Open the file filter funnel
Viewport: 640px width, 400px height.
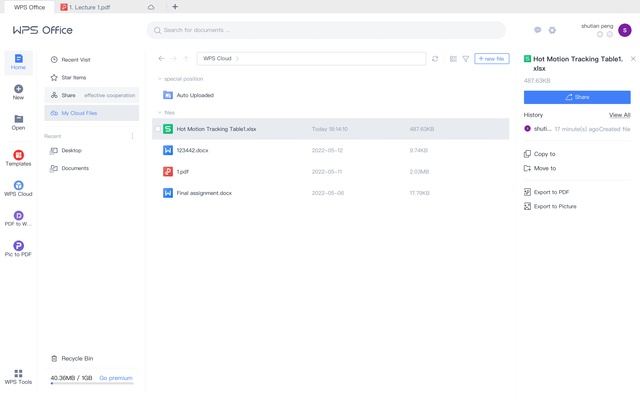tap(466, 59)
